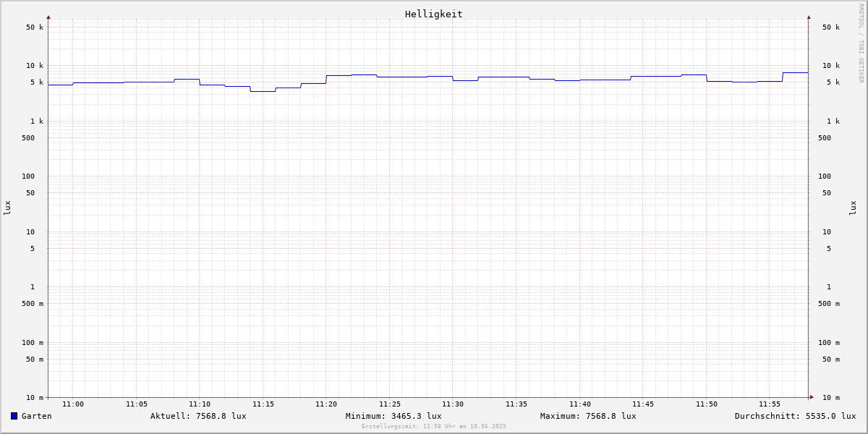Screen dimensions: 868x434
Task: Click the 11:15 time axis label
Action: 263,404
